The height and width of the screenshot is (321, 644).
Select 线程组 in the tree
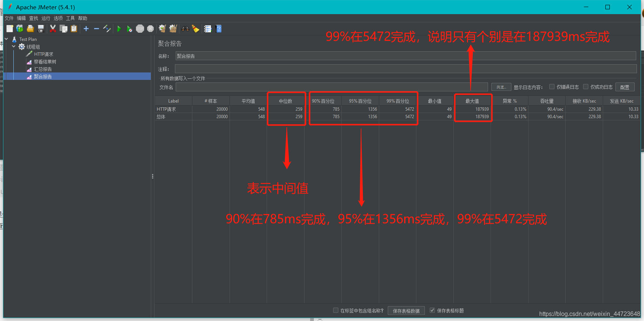click(33, 47)
